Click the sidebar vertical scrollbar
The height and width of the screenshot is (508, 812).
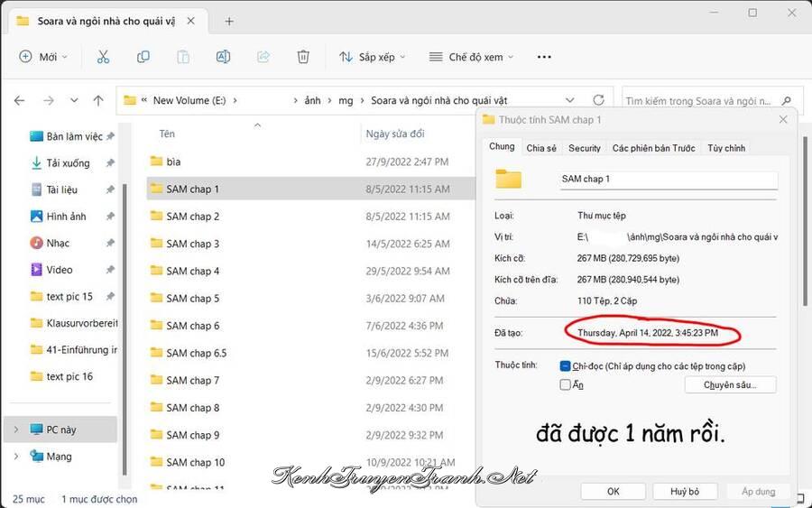(x=125, y=328)
